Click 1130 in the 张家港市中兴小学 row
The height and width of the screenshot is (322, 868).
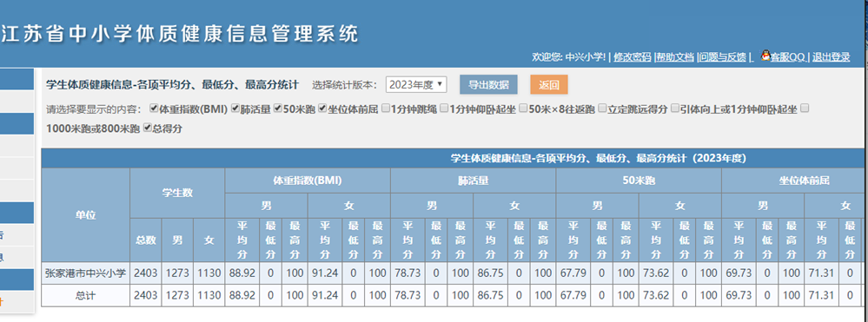[209, 273]
